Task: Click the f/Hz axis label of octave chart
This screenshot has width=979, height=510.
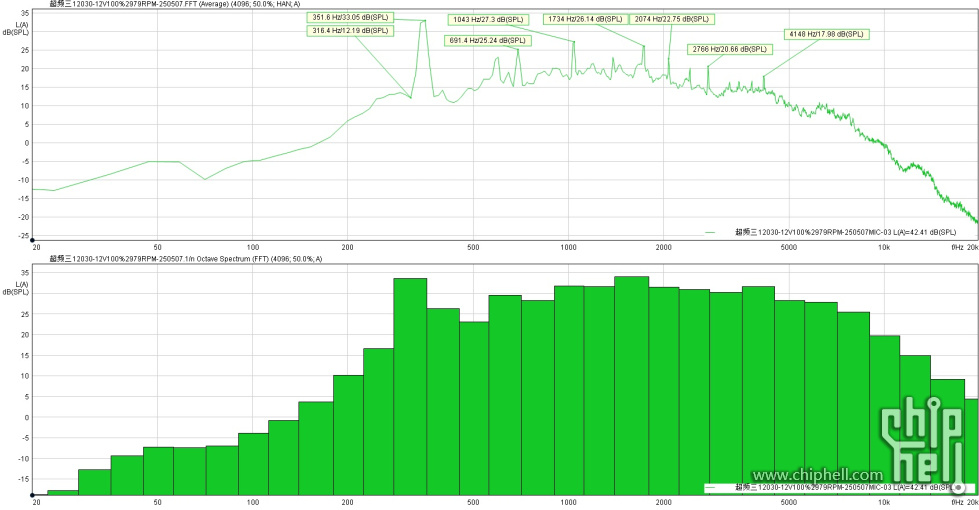Action: tap(957, 503)
